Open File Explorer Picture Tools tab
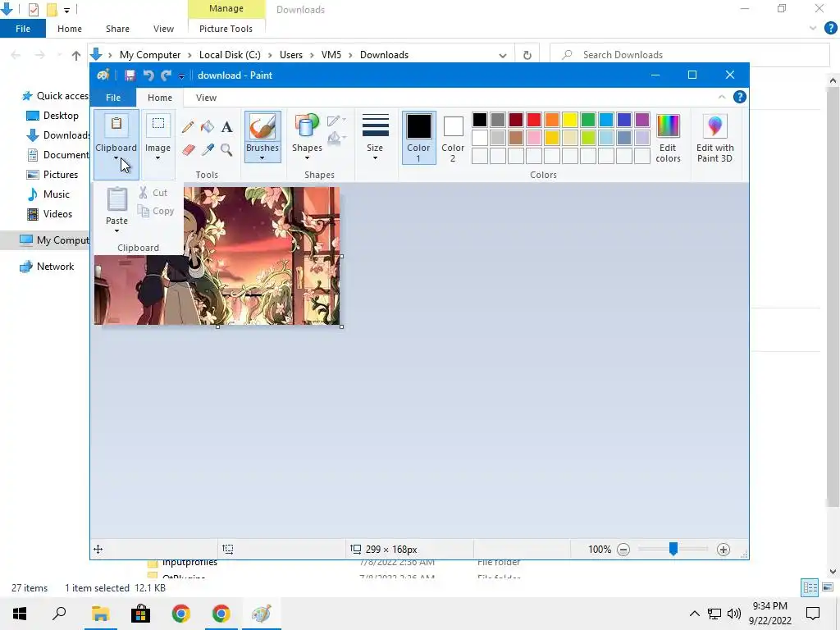 point(226,29)
